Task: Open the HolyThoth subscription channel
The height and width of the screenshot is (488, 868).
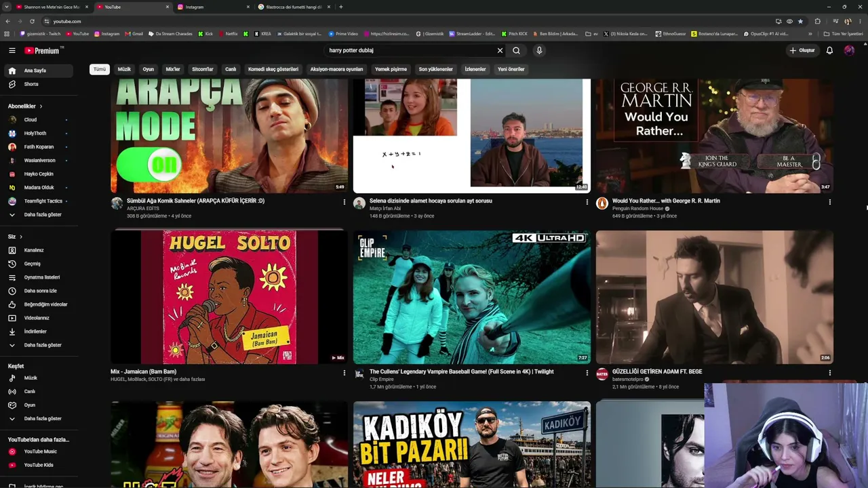Action: 39,134
